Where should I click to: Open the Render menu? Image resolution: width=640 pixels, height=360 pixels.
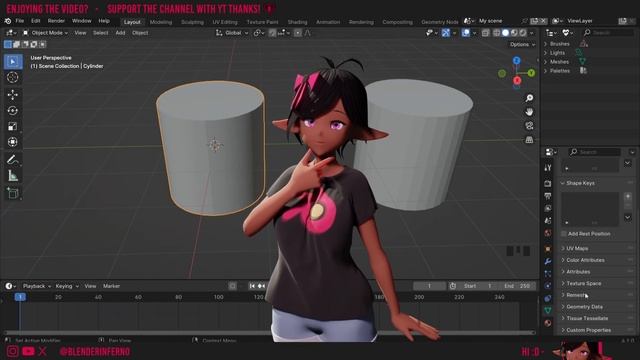56,21
